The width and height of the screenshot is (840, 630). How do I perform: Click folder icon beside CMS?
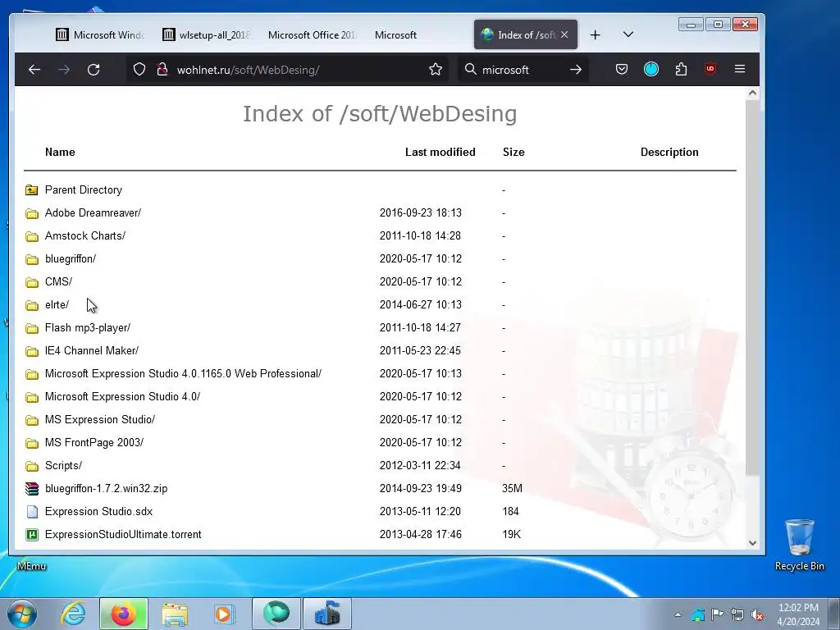pyautogui.click(x=32, y=282)
